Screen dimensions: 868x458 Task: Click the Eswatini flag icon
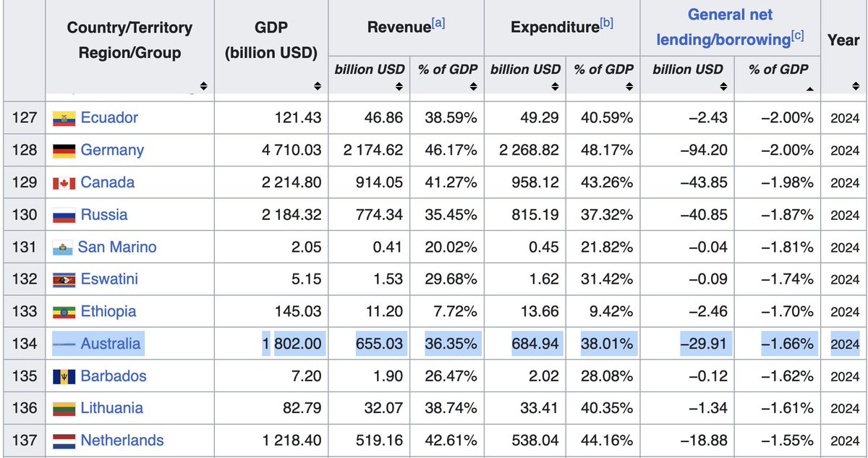pyautogui.click(x=64, y=279)
